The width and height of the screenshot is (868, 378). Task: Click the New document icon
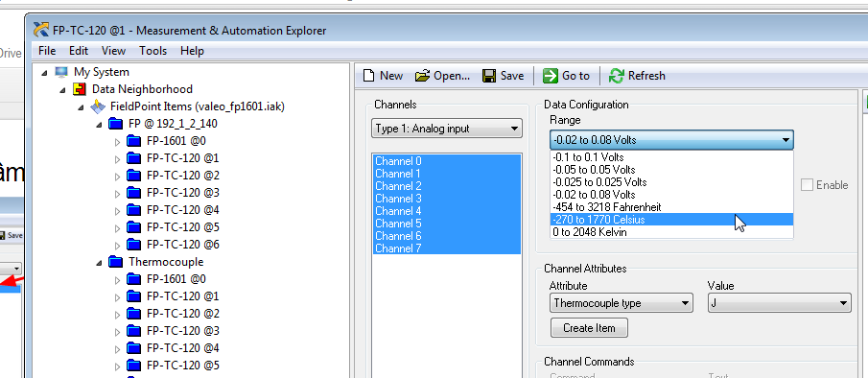368,76
